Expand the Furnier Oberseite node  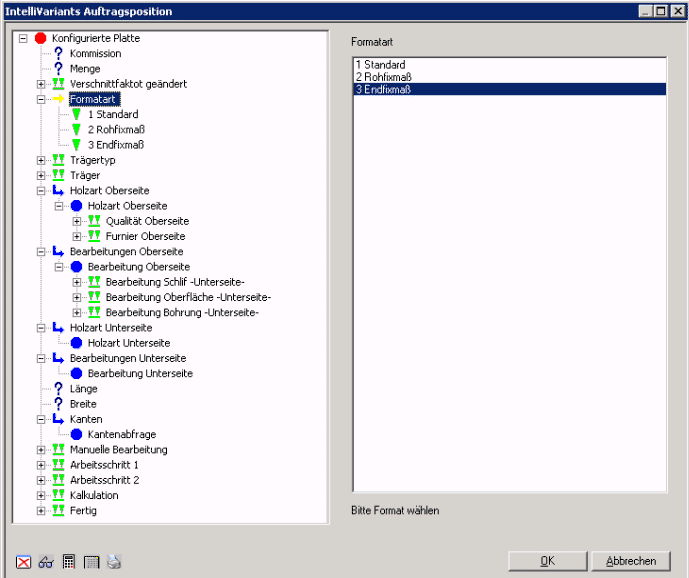tap(77, 236)
